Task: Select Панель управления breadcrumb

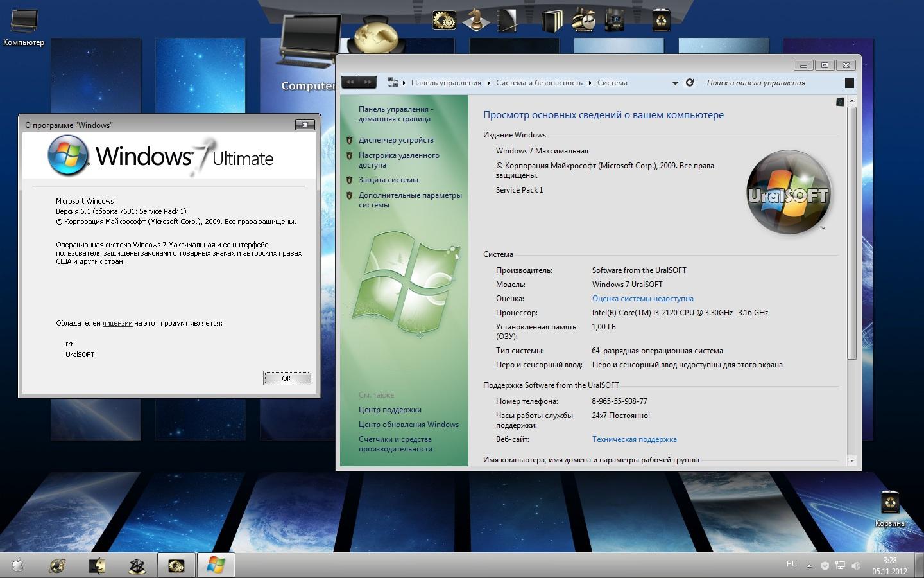Action: 446,83
